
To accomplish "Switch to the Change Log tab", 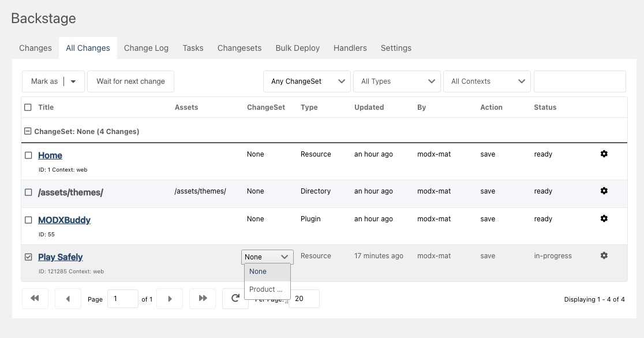I will [x=146, y=48].
